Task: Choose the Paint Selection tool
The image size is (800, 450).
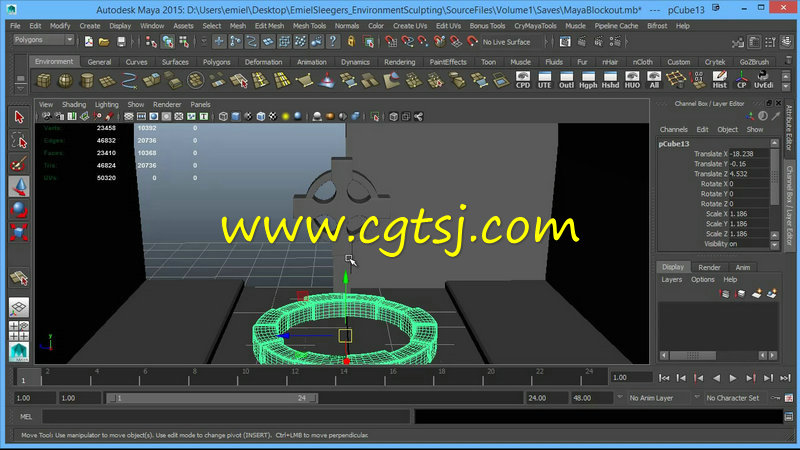Action: pos(19,164)
